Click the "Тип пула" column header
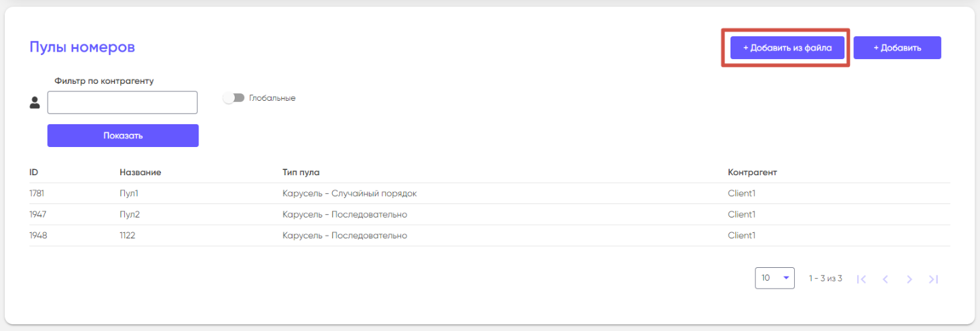This screenshot has width=980, height=331. (305, 173)
